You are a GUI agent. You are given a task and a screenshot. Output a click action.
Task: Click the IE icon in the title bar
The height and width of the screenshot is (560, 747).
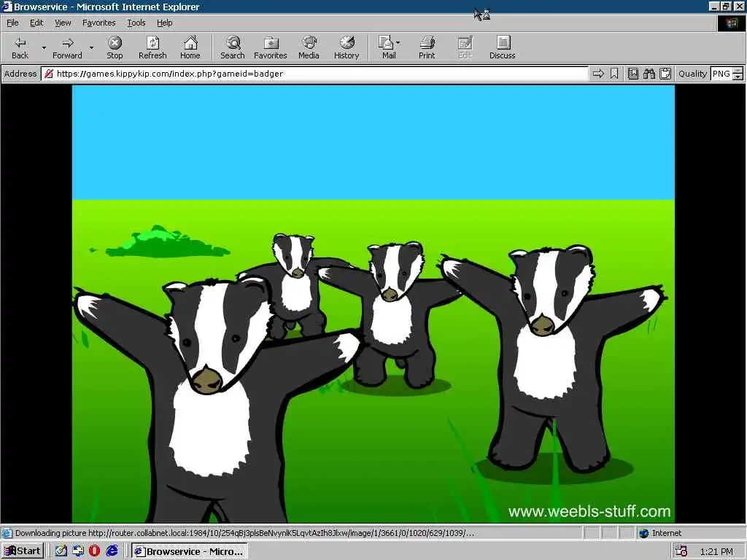[x=7, y=7]
